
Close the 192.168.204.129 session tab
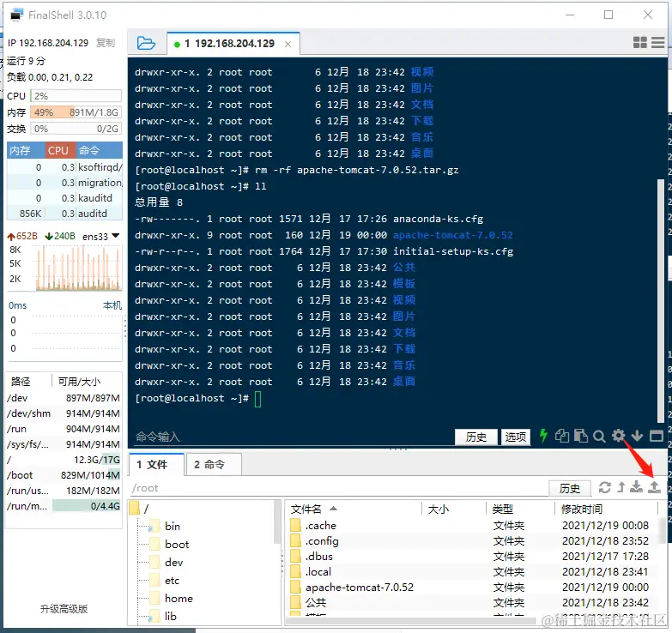288,44
